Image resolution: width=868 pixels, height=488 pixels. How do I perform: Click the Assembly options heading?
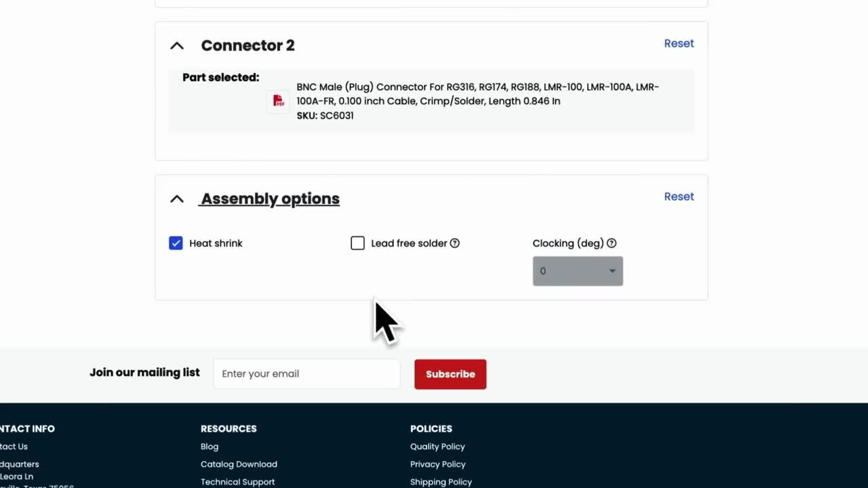[x=270, y=199]
